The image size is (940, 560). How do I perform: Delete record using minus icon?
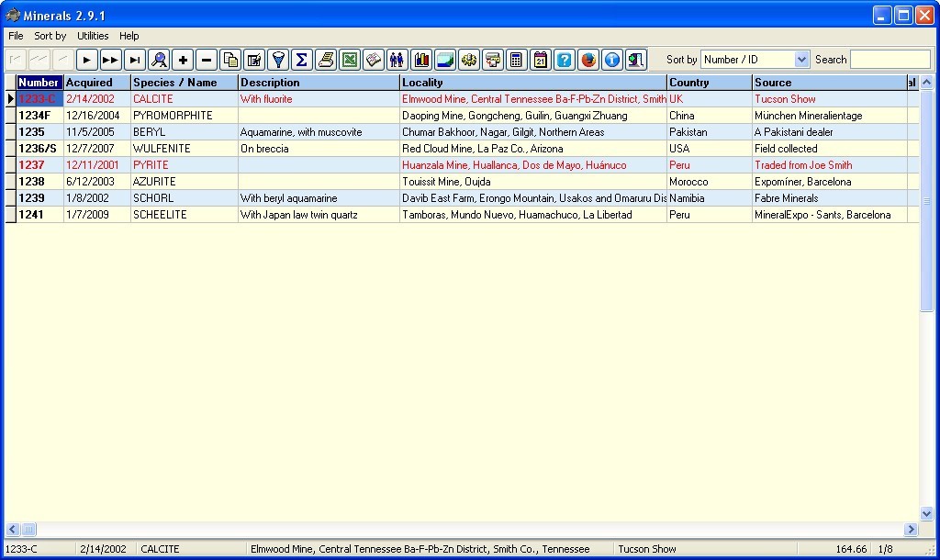[x=207, y=60]
